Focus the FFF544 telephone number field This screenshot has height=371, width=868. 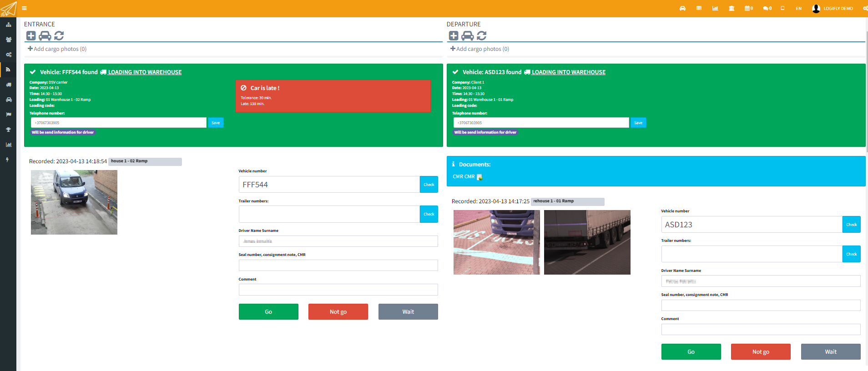[x=119, y=123]
